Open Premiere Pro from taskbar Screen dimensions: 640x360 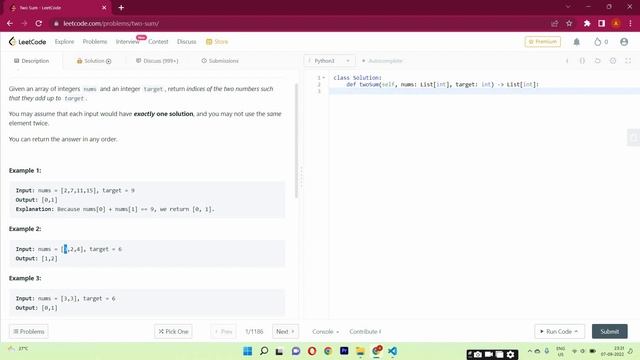click(344, 351)
